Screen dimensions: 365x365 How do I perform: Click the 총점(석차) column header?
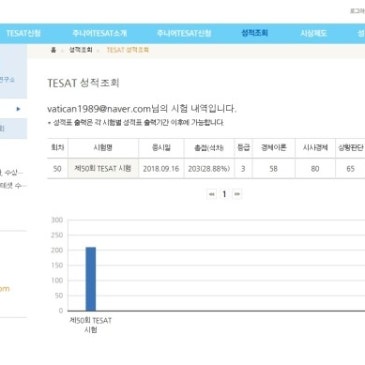(x=209, y=148)
